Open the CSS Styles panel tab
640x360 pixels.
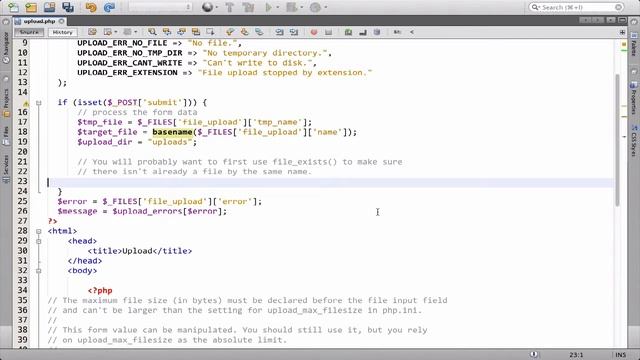[x=633, y=141]
